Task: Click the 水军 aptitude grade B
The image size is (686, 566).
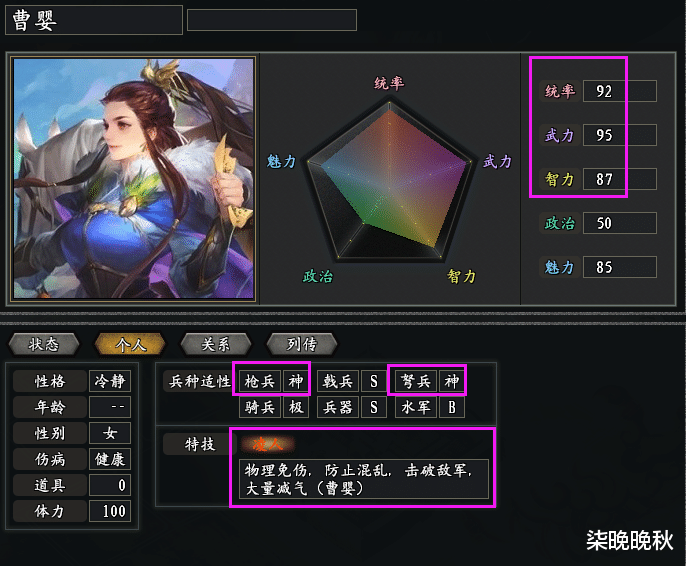Action: point(452,407)
